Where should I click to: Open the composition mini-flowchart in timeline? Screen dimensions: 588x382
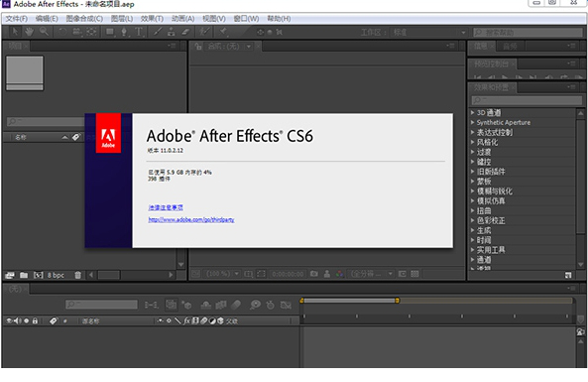151,305
